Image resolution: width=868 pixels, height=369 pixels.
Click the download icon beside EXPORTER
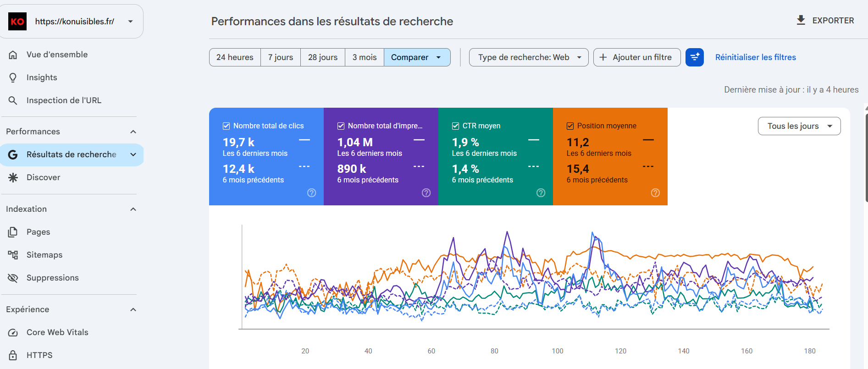tap(801, 20)
